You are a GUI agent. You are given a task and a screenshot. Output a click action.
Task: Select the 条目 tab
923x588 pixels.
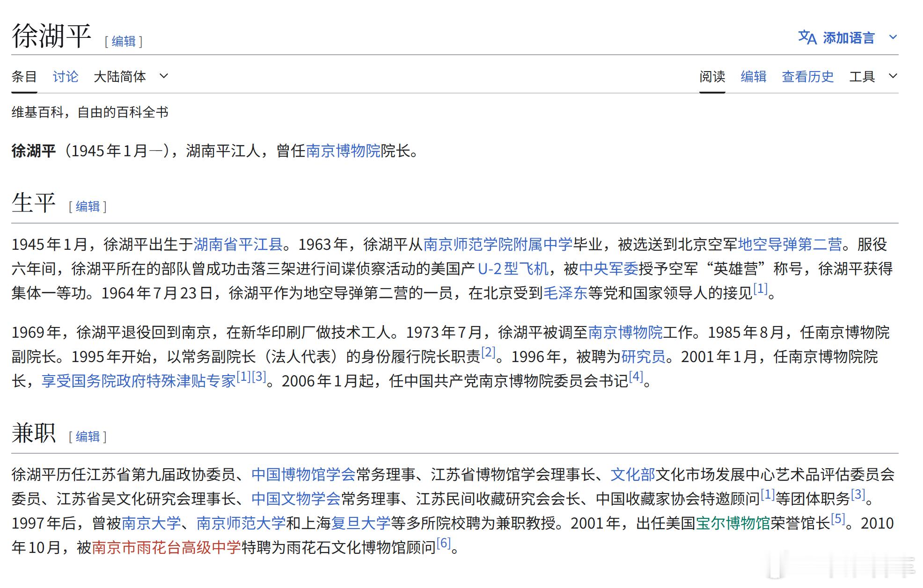(x=24, y=76)
